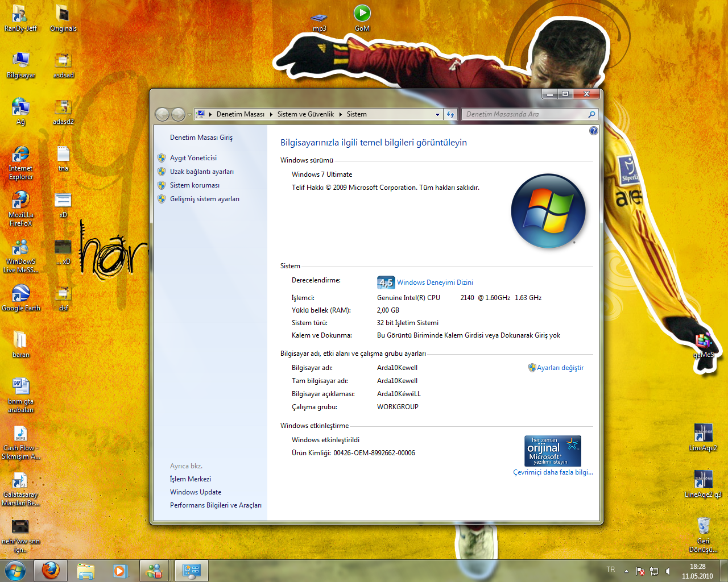The width and height of the screenshot is (728, 582).
Task: Click the back navigation button
Action: [x=162, y=115]
